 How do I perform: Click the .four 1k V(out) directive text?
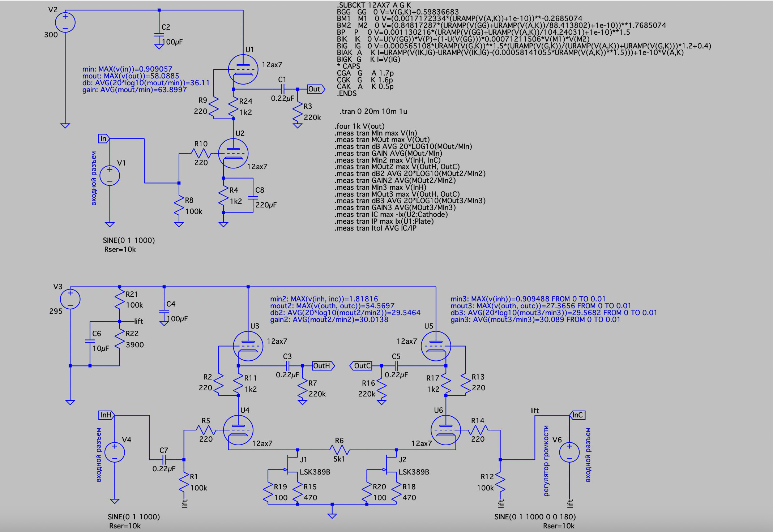pyautogui.click(x=359, y=126)
